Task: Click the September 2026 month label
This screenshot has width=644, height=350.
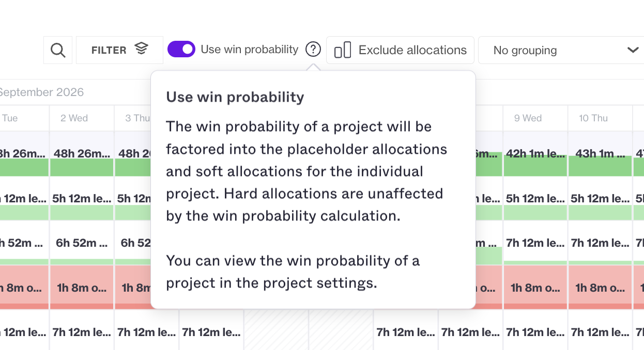Action: [41, 92]
